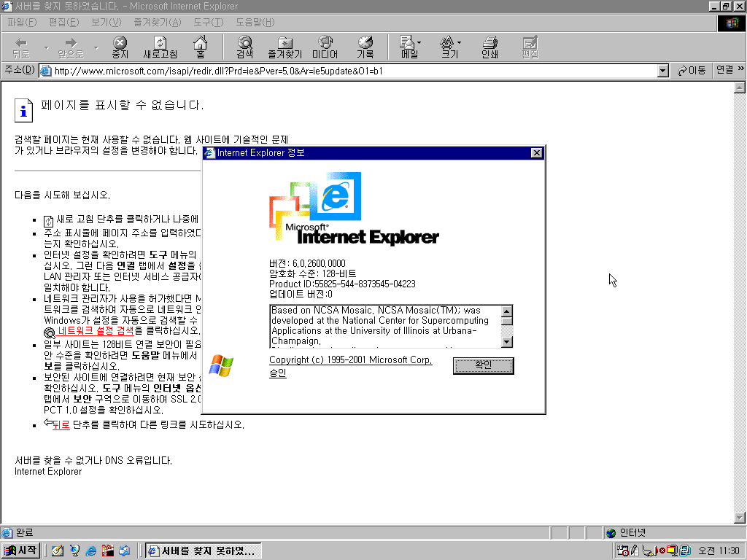Click the 완료 status bar text
The height and width of the screenshot is (560, 747).
click(24, 533)
